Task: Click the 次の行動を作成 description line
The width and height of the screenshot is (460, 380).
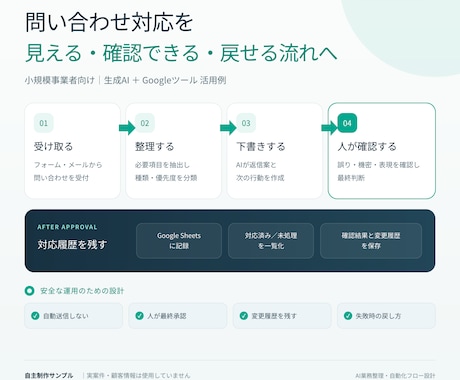Action: [260, 178]
